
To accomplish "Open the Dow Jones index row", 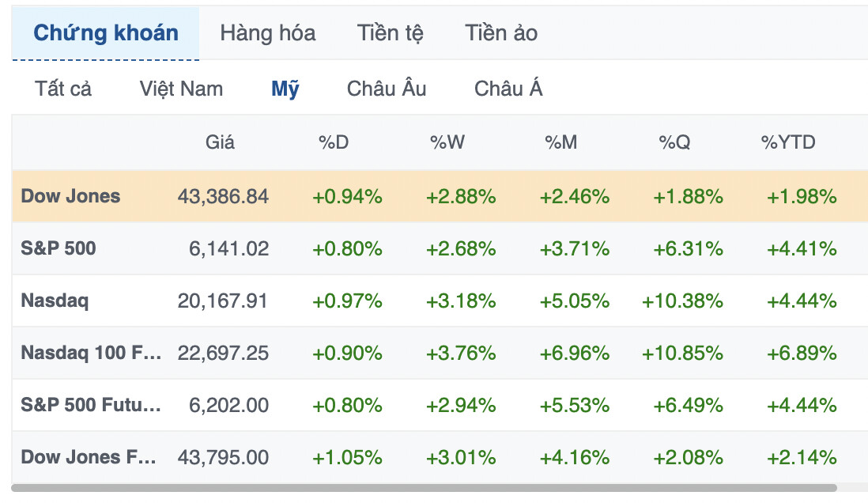I will pos(71,196).
